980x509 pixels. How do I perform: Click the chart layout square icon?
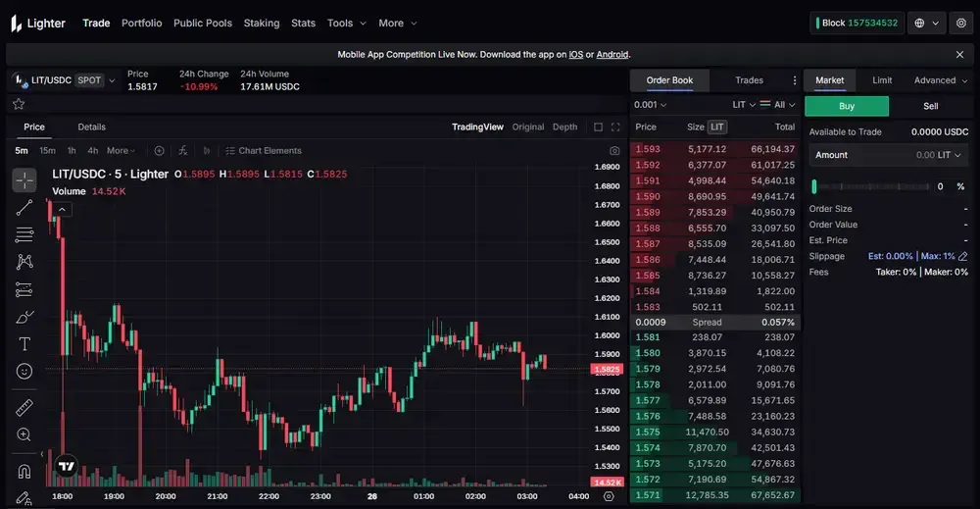click(x=598, y=127)
